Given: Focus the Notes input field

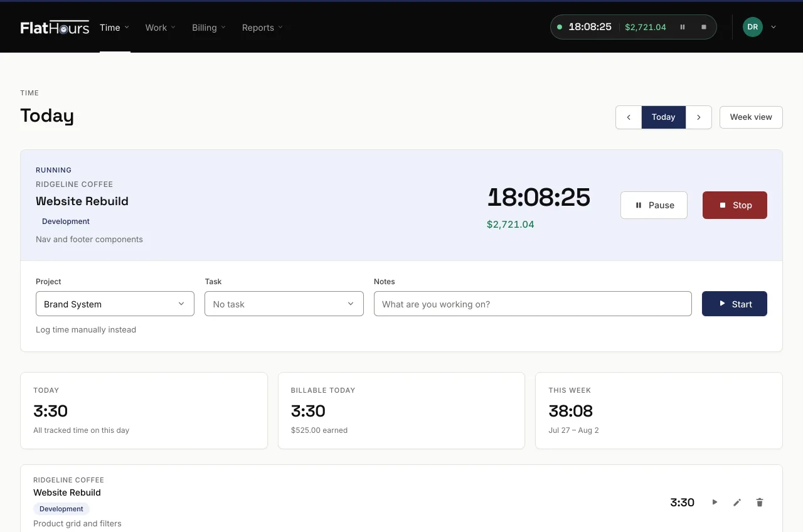Looking at the screenshot, I should tap(533, 304).
